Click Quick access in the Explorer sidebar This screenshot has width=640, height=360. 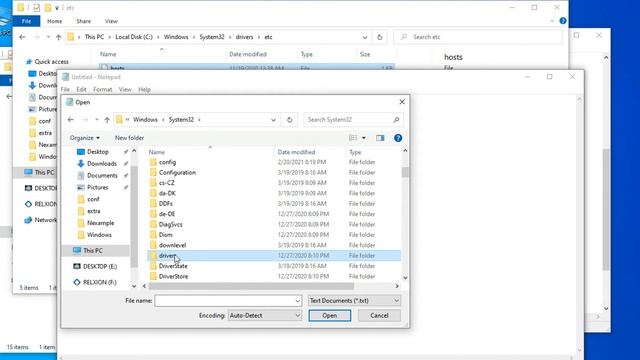(51, 62)
